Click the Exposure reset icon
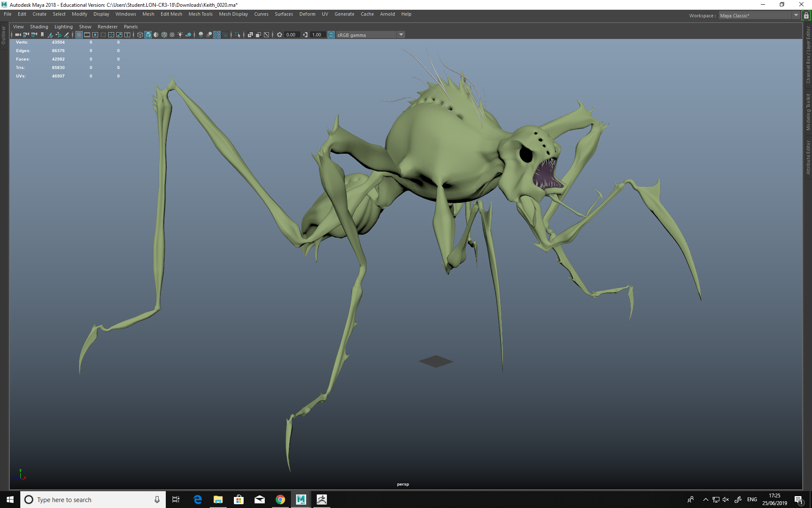Viewport: 812px width, 508px height. click(x=280, y=35)
